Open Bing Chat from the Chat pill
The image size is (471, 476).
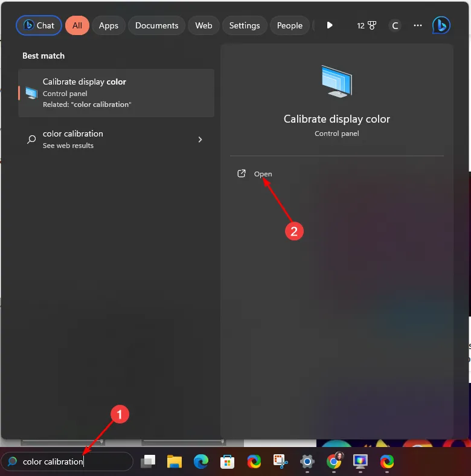point(39,25)
